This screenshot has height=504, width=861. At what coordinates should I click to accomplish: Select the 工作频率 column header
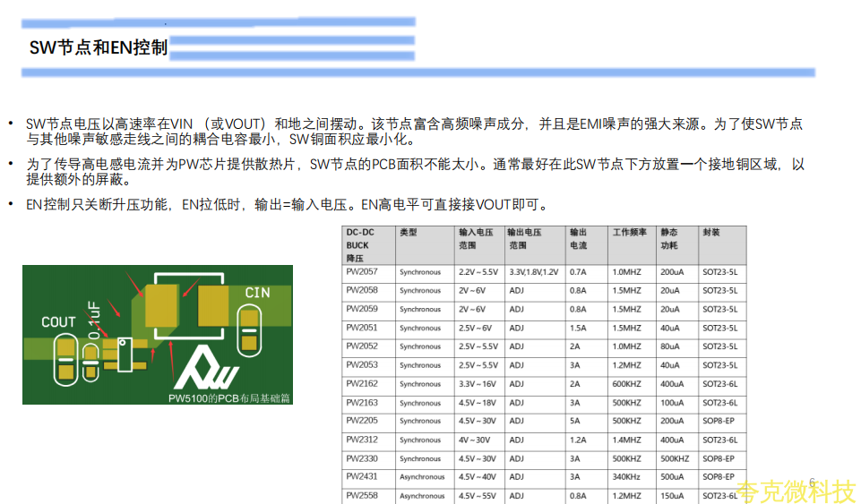(x=629, y=232)
